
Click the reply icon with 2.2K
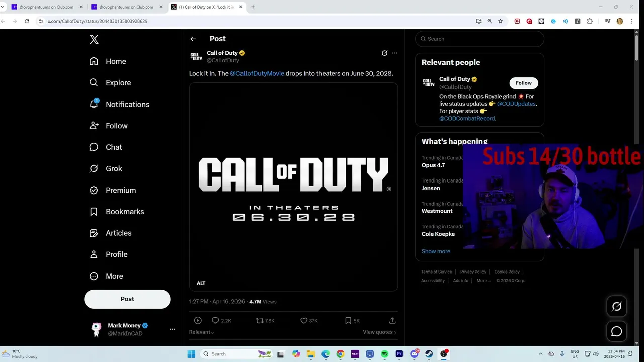pyautogui.click(x=221, y=320)
